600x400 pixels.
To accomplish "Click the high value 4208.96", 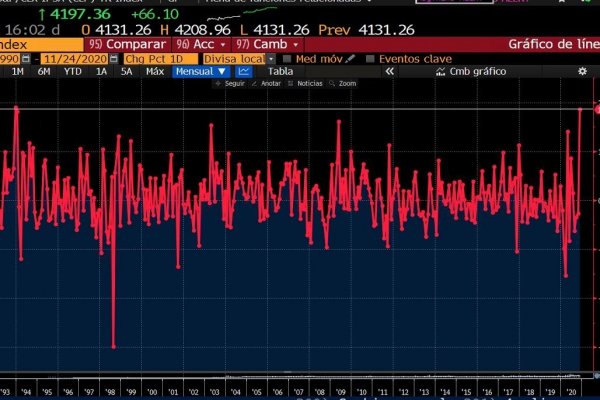I will click(x=202, y=30).
